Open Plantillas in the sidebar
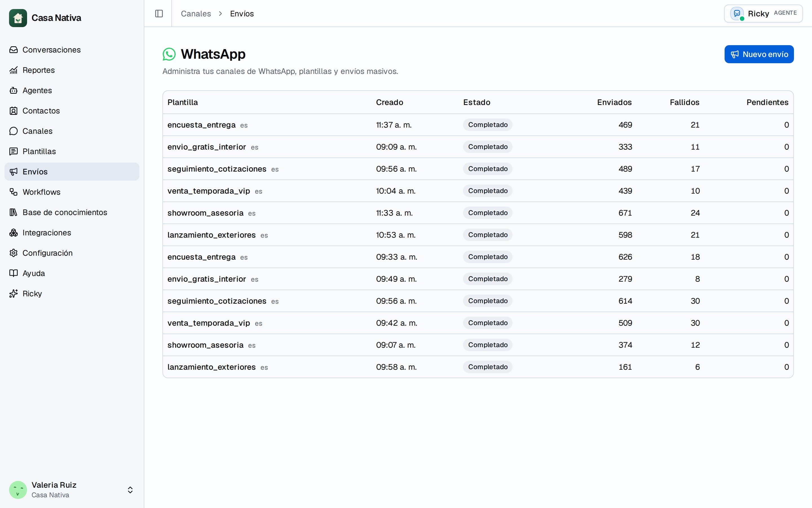Viewport: 812px width, 508px height. tap(72, 151)
